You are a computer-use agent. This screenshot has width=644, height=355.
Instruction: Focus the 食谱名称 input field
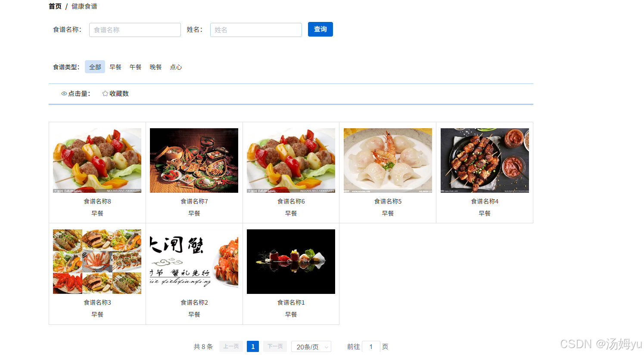pos(135,30)
